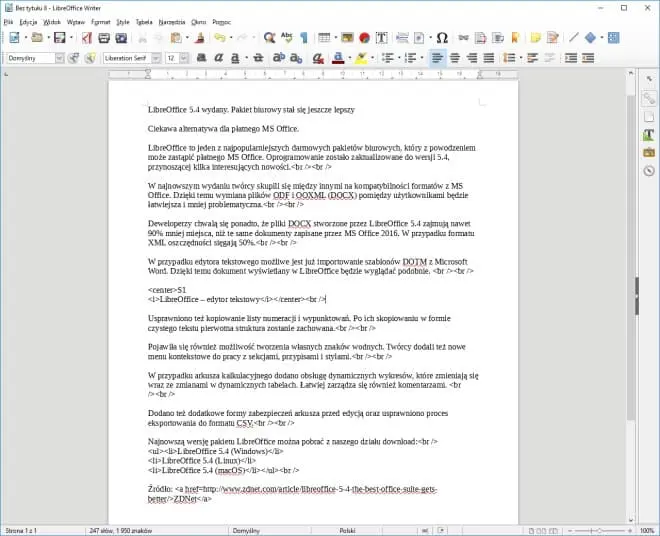Viewport: 660px width, 536px height.
Task: Open the Navigator compass sidebar icon
Action: tap(649, 171)
